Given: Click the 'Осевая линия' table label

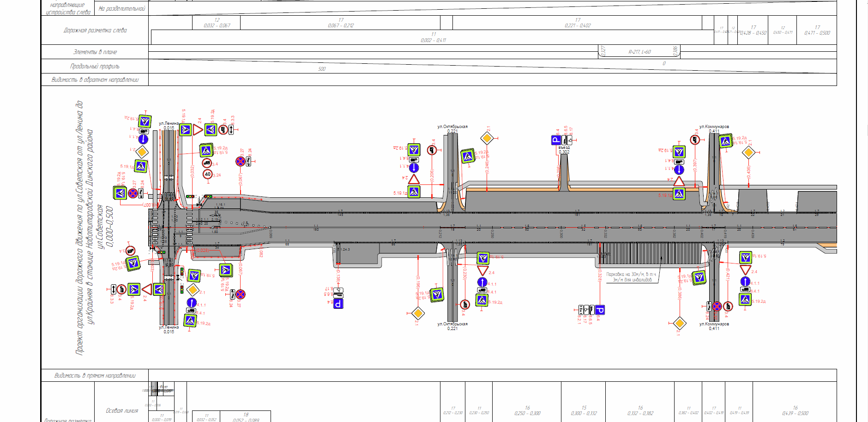Looking at the screenshot, I should point(122,410).
